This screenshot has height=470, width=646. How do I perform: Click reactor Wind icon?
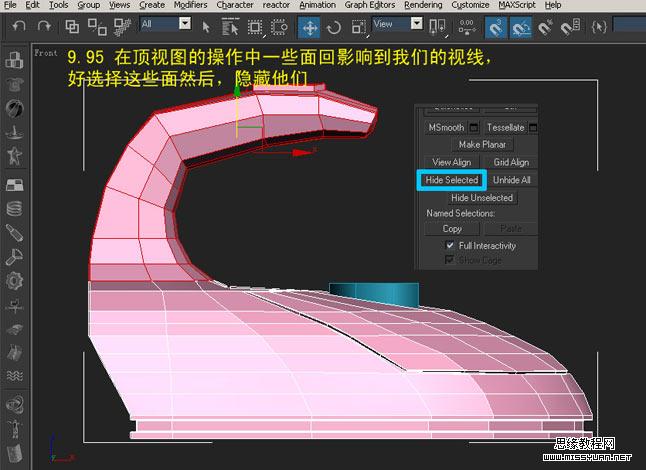(14, 306)
